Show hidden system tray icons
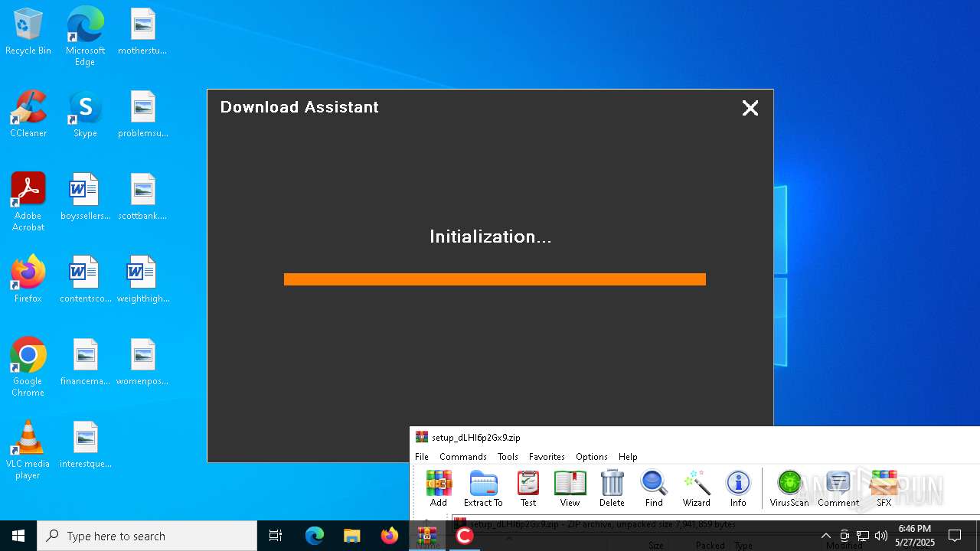980x551 pixels. point(825,536)
